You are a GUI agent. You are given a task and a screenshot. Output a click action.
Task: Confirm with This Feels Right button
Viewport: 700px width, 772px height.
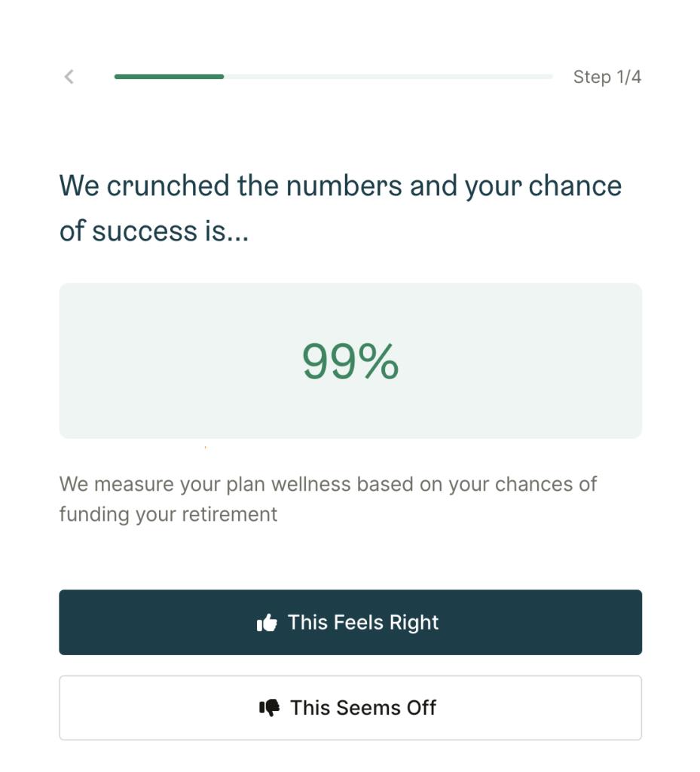350,622
